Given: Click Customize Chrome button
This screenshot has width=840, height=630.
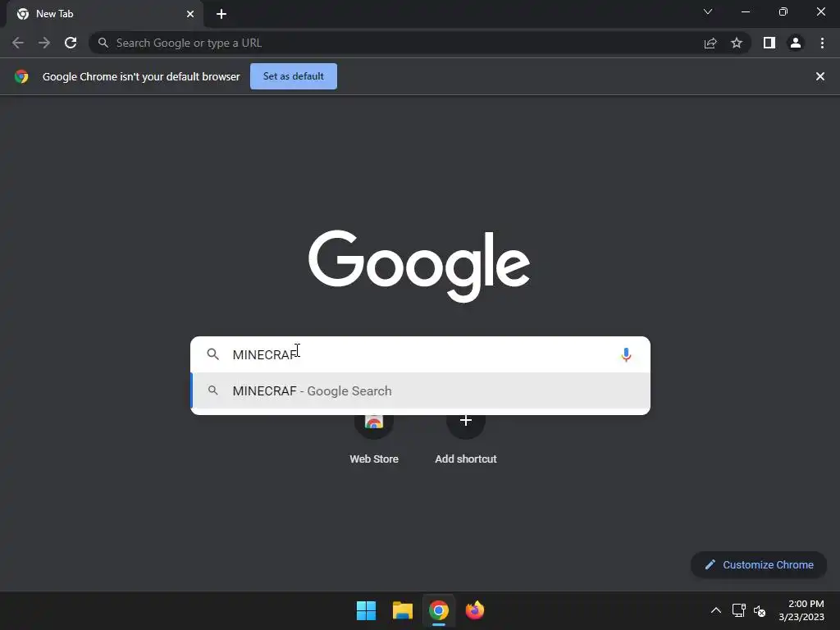Looking at the screenshot, I should click(759, 564).
